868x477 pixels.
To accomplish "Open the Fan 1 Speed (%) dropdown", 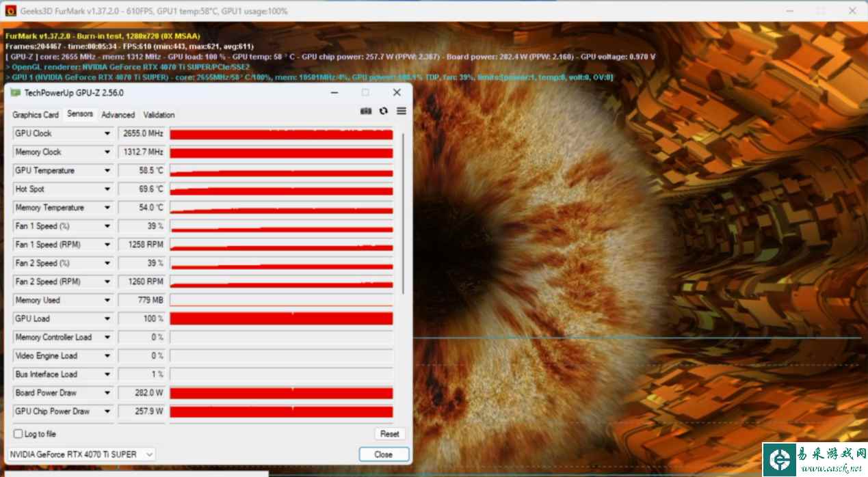I will [x=107, y=226].
